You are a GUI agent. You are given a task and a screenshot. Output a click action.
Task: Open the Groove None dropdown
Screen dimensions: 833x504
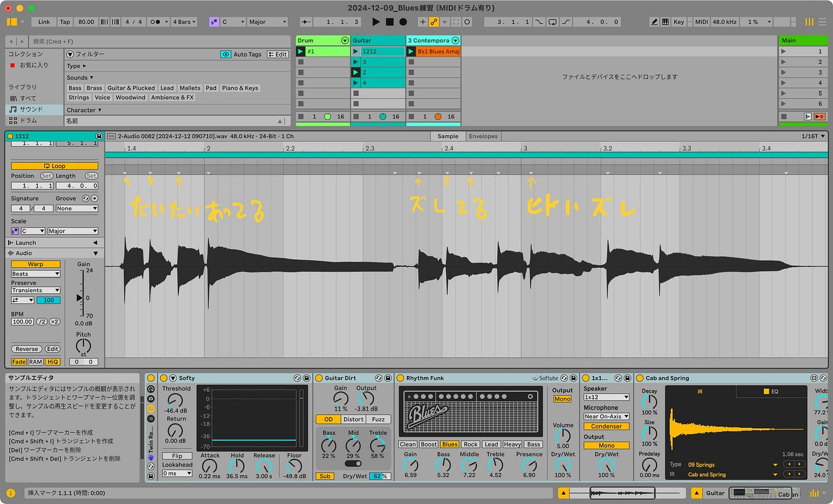(77, 209)
